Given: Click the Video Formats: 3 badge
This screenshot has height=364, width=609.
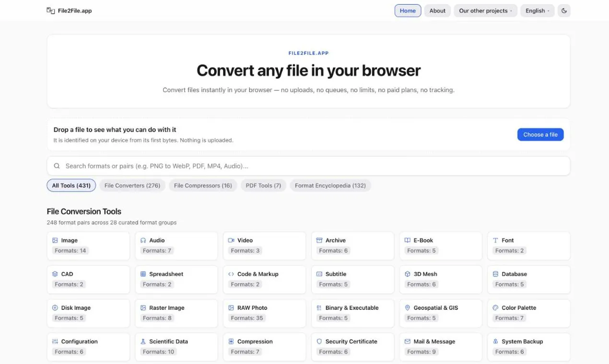Looking at the screenshot, I should (x=245, y=250).
